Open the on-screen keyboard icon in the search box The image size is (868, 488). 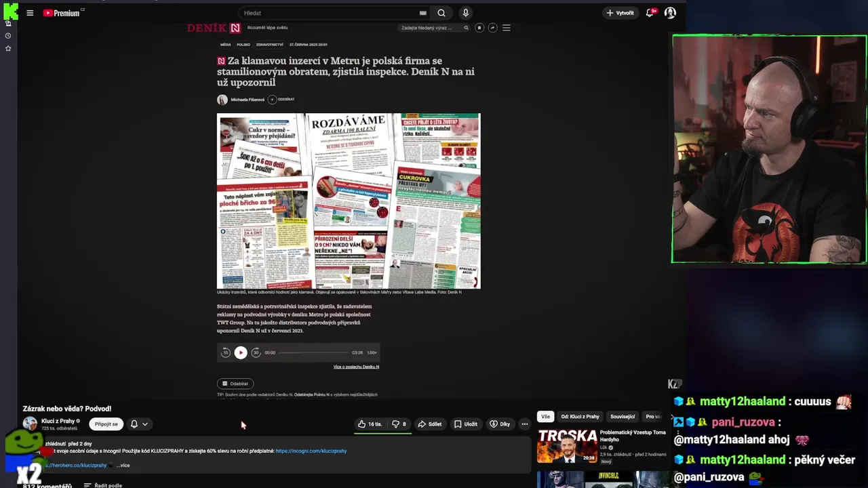pyautogui.click(x=423, y=13)
